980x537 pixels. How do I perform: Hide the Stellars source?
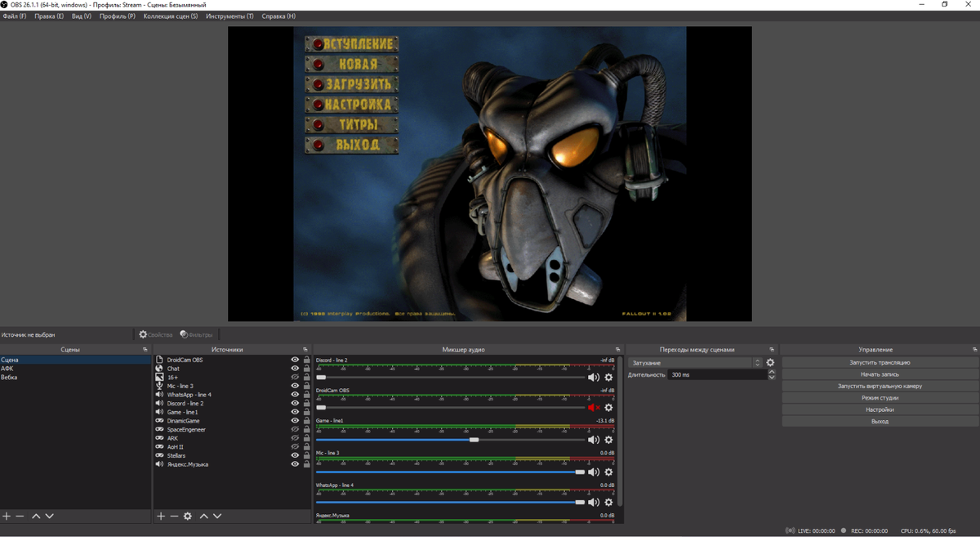[x=295, y=456]
